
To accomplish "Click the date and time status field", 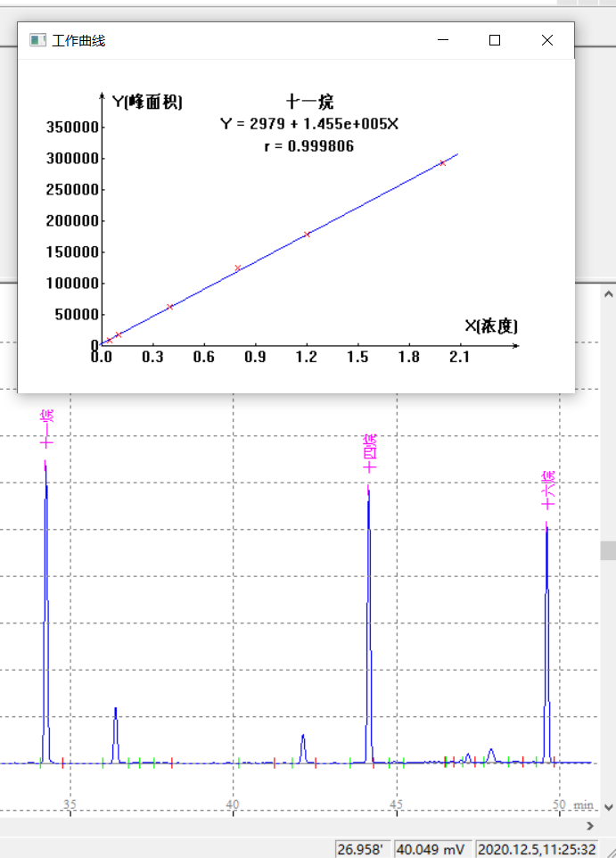I will pyautogui.click(x=537, y=849).
